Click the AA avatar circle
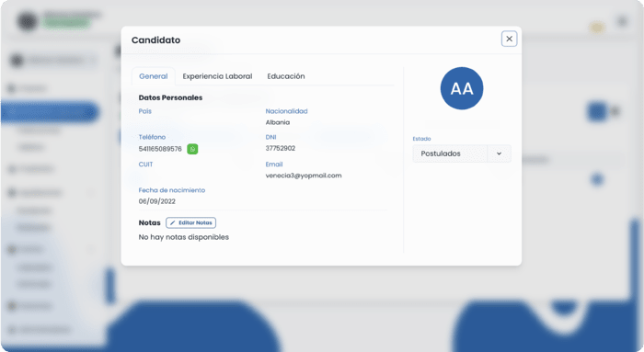The width and height of the screenshot is (644, 352). [462, 88]
